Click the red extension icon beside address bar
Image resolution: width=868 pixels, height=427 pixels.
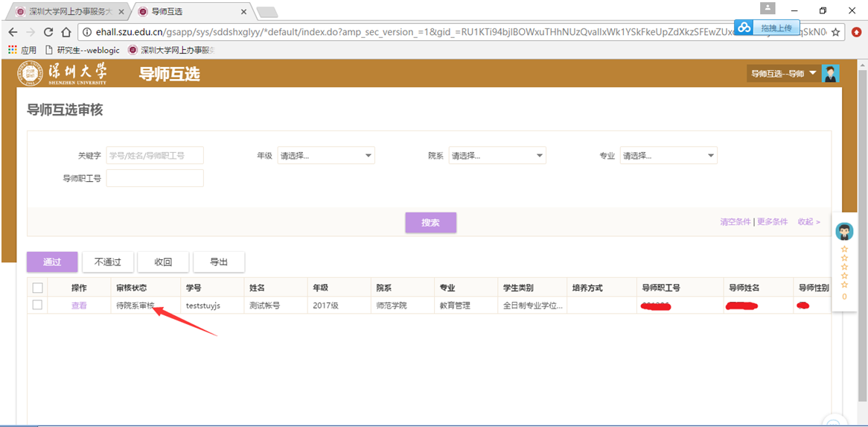pyautogui.click(x=857, y=32)
